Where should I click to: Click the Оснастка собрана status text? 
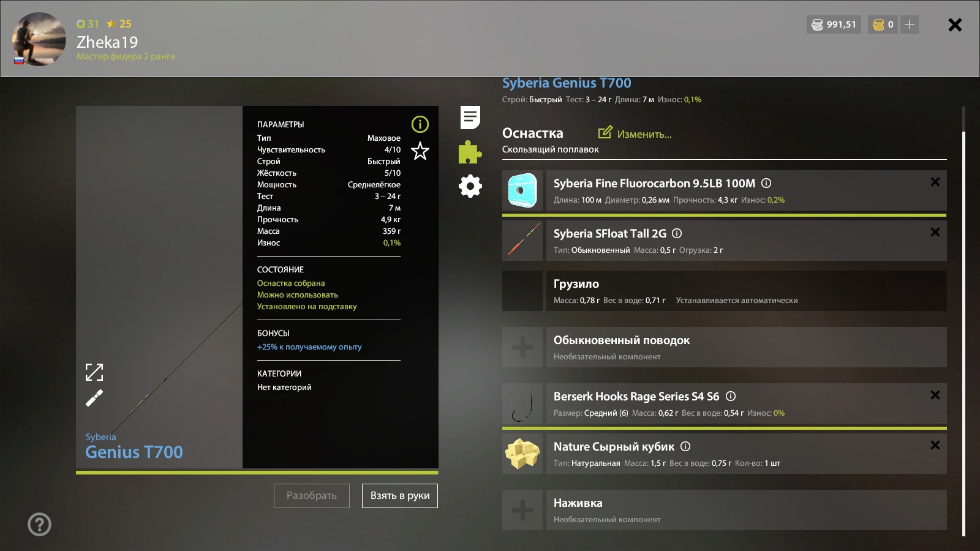[x=291, y=283]
